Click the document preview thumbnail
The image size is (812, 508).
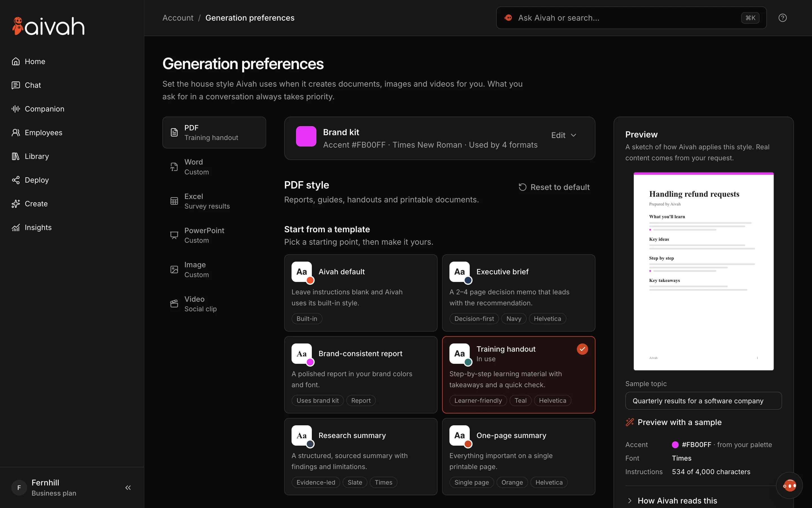(703, 271)
